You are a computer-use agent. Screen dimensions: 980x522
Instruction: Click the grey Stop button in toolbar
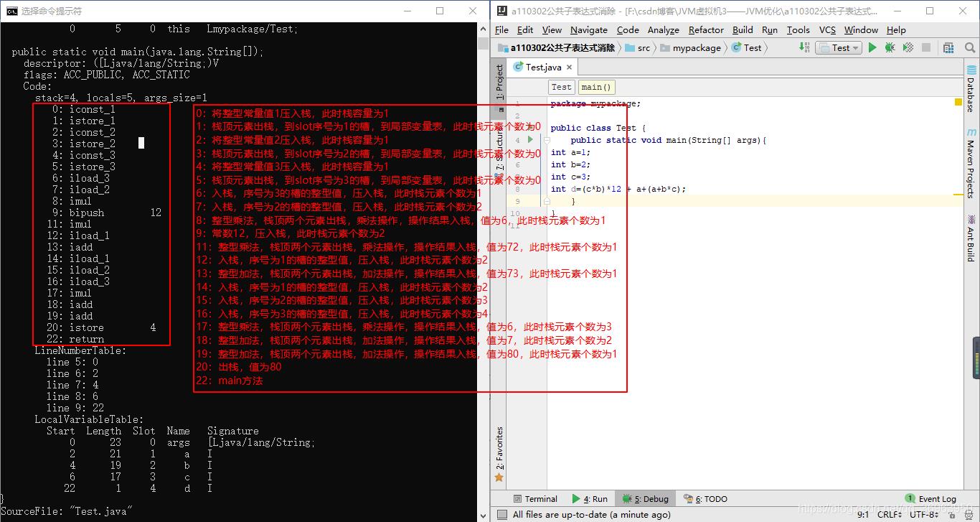926,47
